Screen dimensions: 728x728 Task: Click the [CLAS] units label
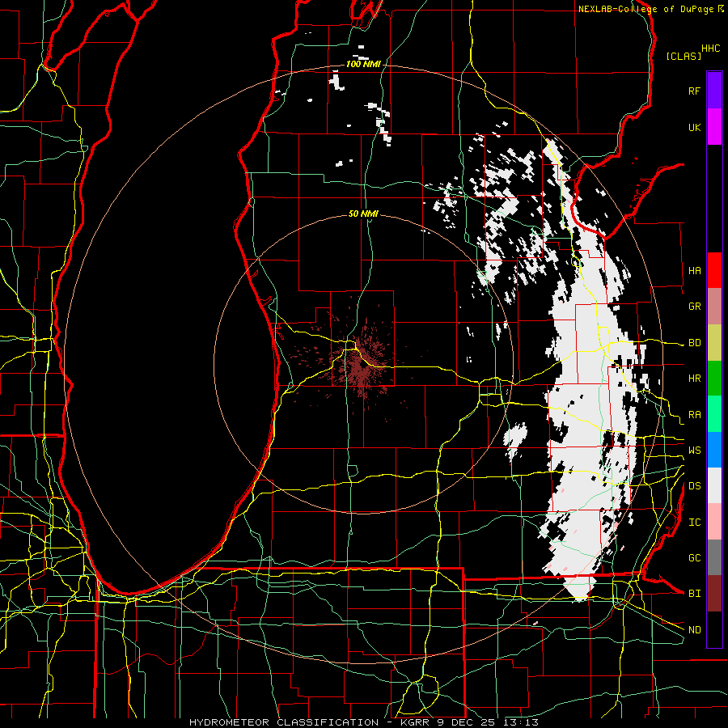684,56
